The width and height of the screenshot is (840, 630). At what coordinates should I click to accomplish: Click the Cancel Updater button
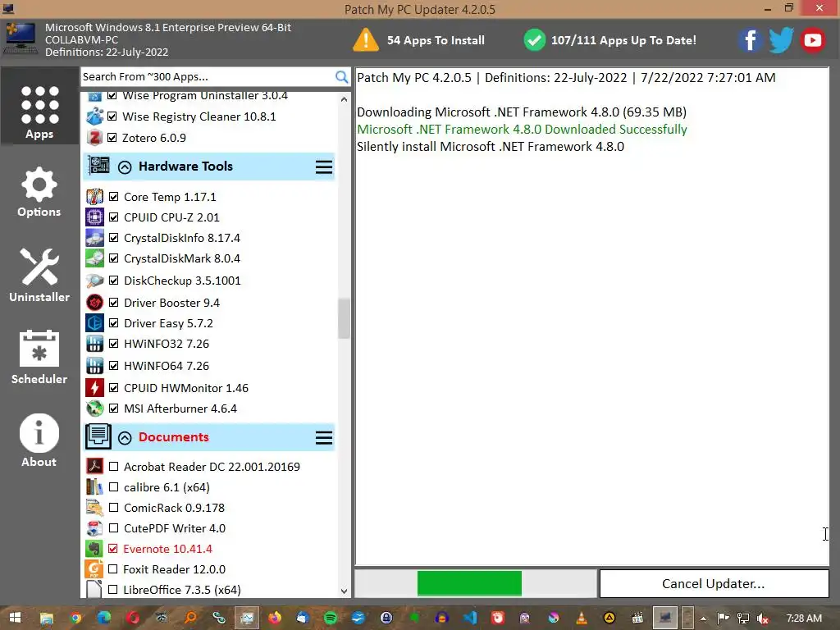pyautogui.click(x=714, y=583)
